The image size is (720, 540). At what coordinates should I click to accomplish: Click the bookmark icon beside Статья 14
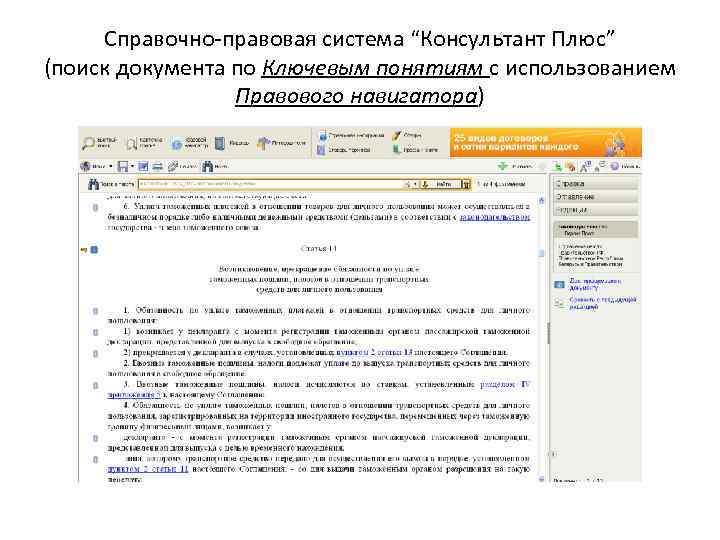pos(94,250)
